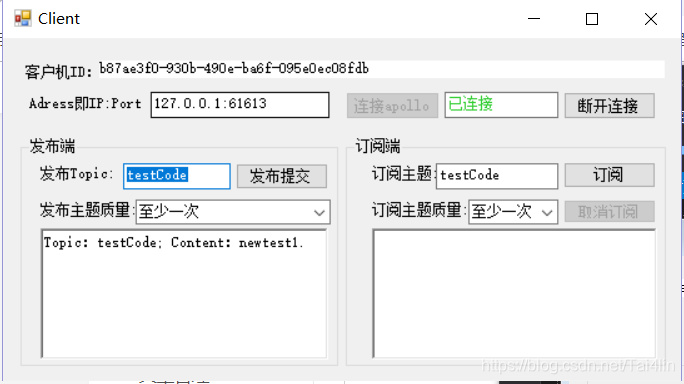Open the 发布主题质量 dropdown

(x=233, y=212)
